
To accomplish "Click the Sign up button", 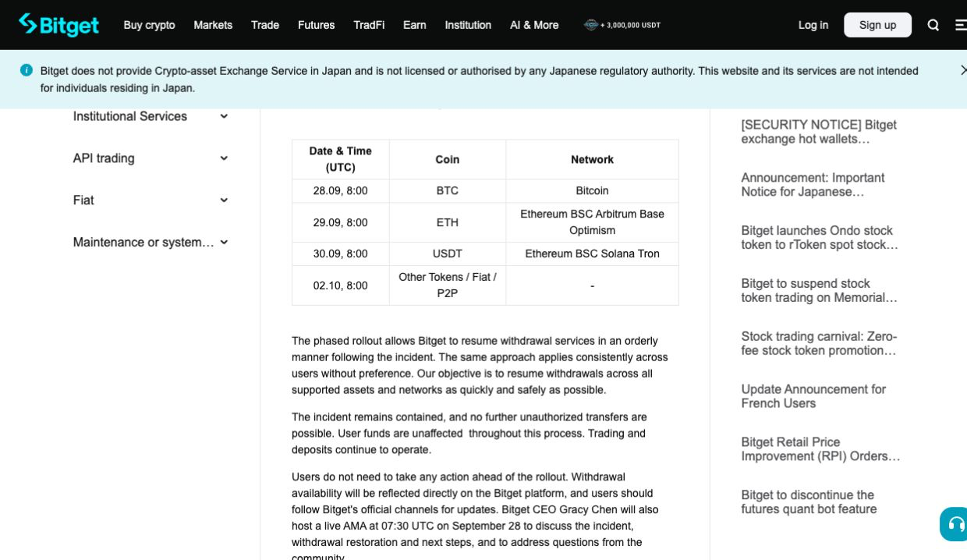I will pos(877,25).
